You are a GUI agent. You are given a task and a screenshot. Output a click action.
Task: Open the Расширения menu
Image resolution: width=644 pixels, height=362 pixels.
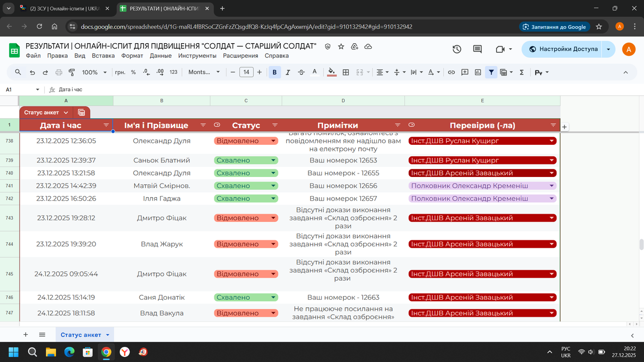(240, 56)
